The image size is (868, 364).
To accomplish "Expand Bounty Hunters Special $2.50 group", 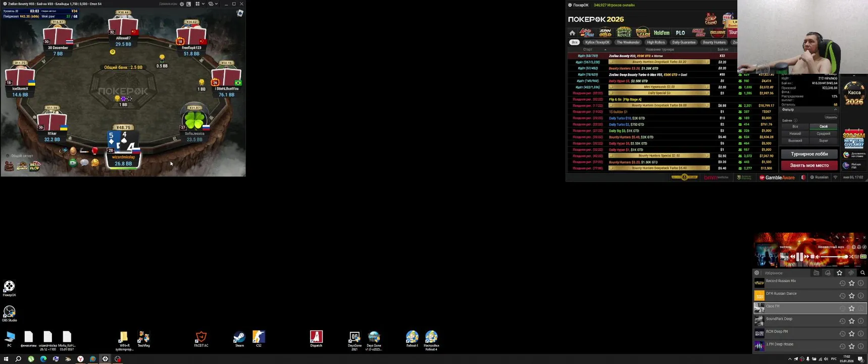I will [659, 156].
